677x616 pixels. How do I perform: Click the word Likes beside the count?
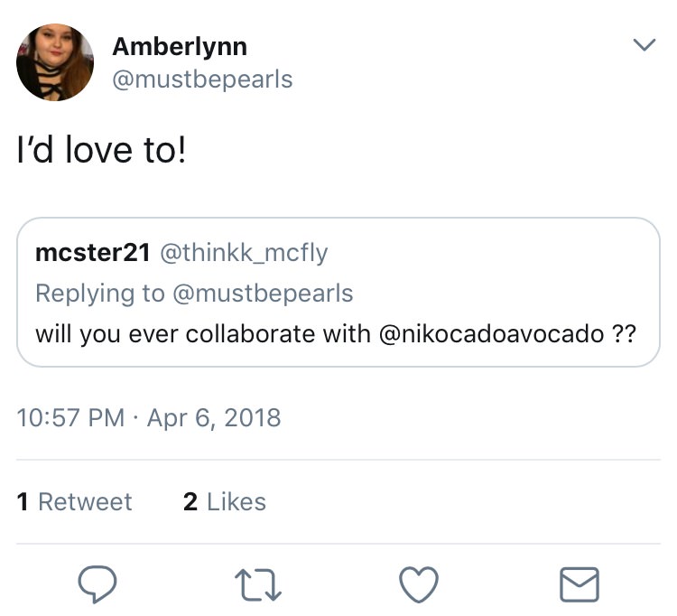(236, 502)
